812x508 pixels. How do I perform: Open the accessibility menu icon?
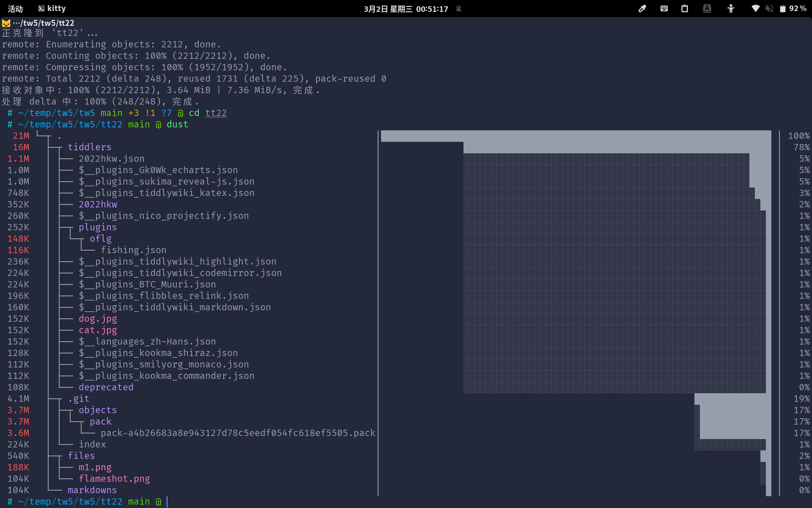731,8
